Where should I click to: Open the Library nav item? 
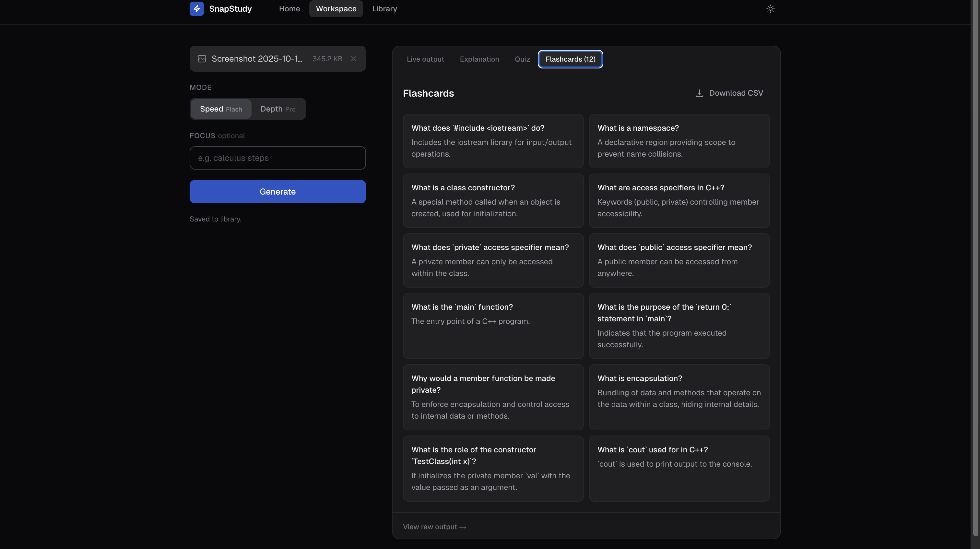[x=384, y=8]
